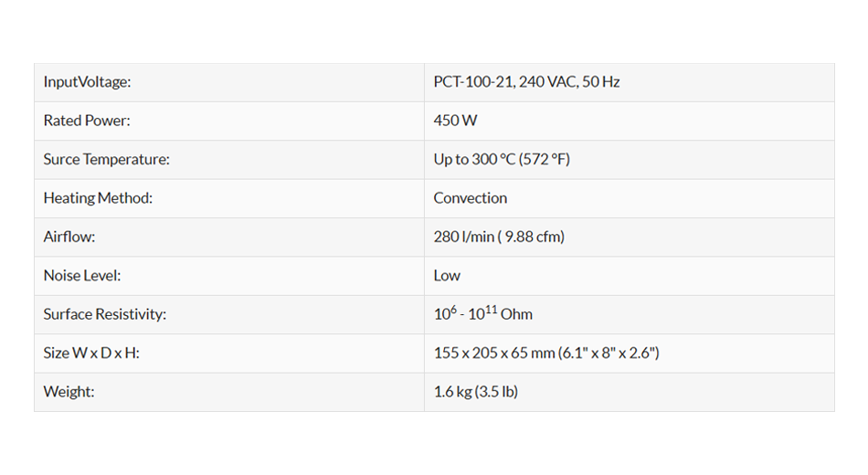Screen dimensions: 868x475
Task: Click the 280 l/min airflow value
Action: pos(463,237)
